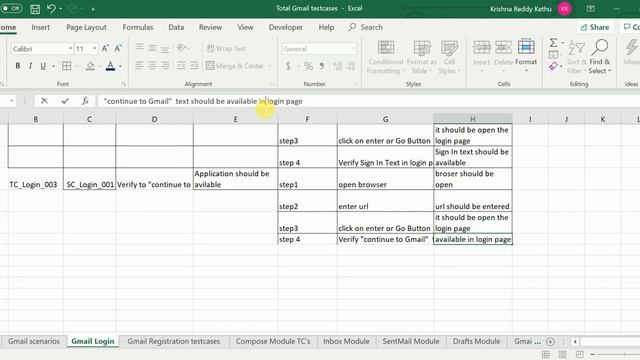Toggle Underline formatting
This screenshot has height=360, width=640.
43,66
